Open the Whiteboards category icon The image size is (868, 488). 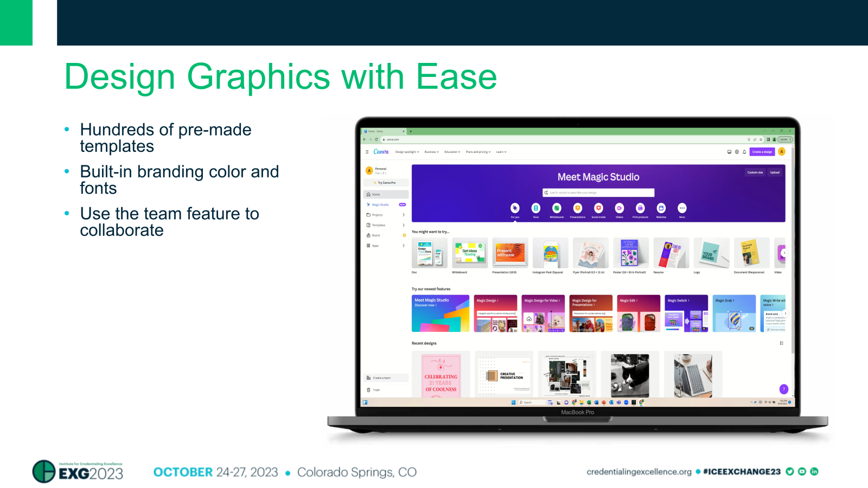click(x=557, y=208)
